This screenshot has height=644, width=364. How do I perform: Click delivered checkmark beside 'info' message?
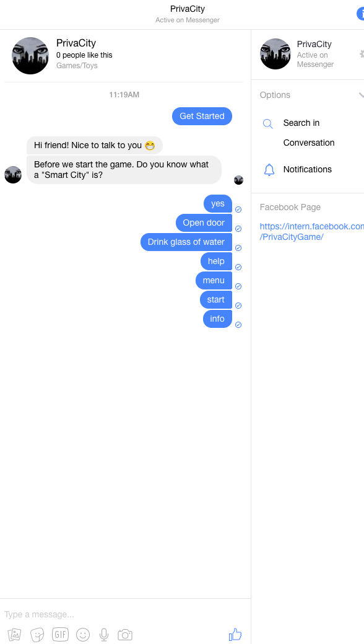pos(238,325)
